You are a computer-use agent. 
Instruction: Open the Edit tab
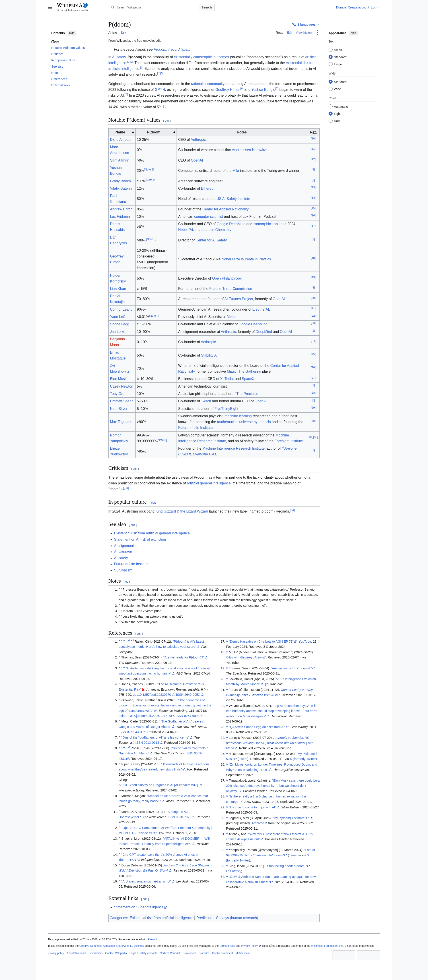pyautogui.click(x=289, y=33)
